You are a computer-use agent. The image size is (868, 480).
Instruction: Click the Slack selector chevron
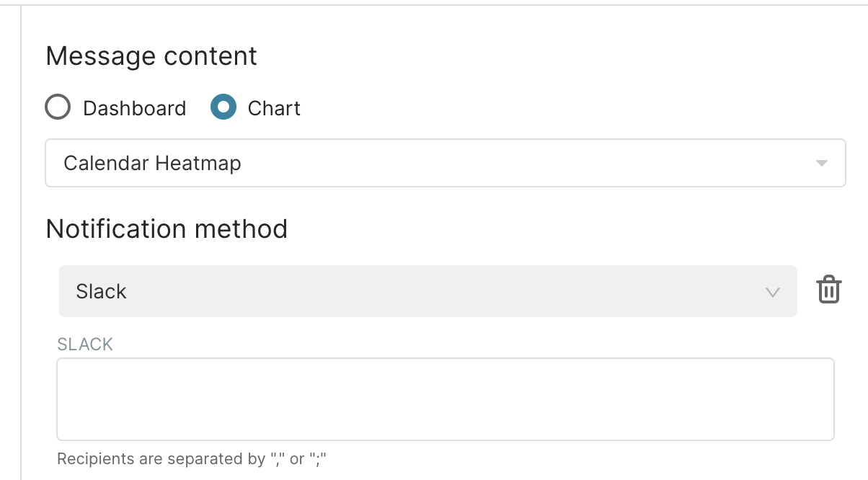point(772,292)
